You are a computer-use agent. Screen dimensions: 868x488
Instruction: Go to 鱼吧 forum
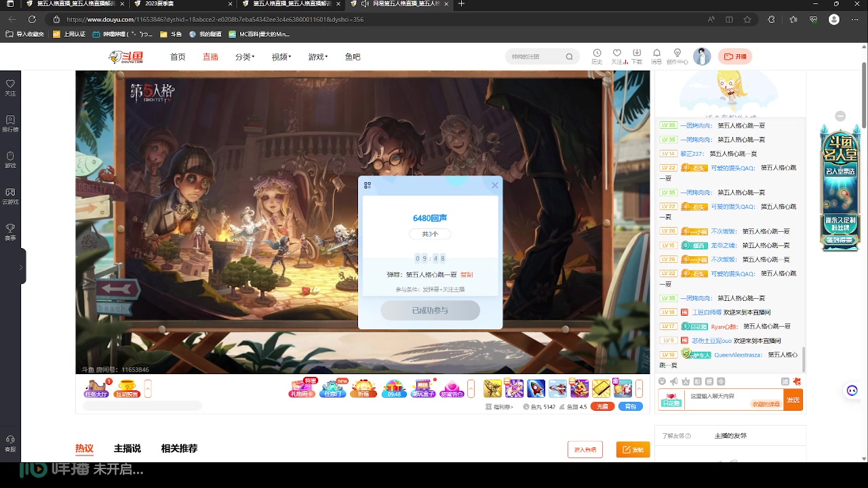353,57
